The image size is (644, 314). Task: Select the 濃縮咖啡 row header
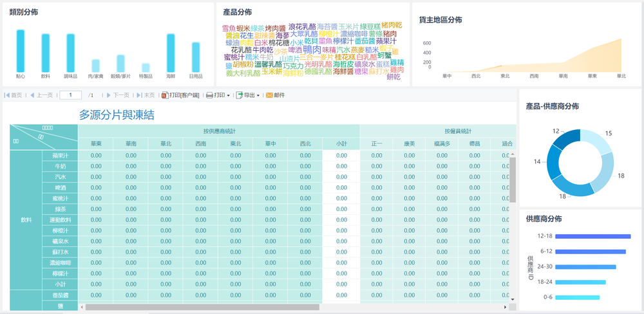(x=60, y=263)
